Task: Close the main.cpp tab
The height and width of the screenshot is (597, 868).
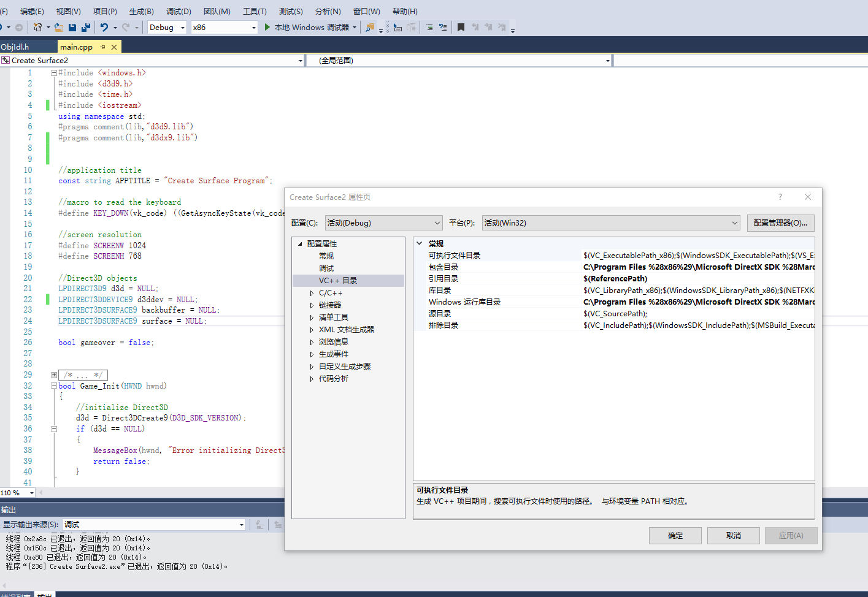Action: [x=114, y=47]
